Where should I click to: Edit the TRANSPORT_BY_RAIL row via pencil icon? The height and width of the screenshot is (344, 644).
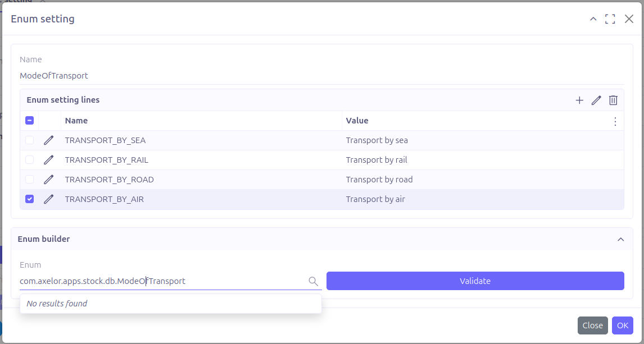tap(49, 160)
